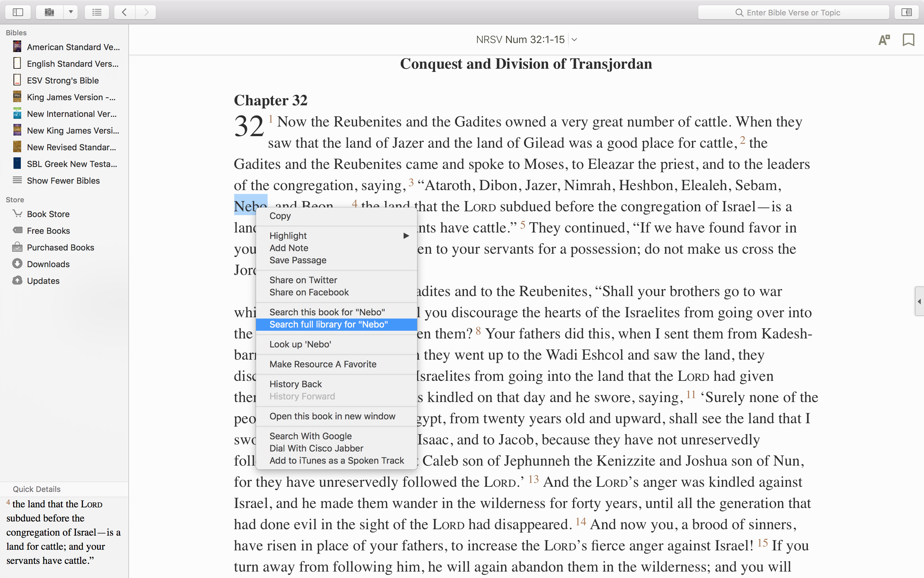Go back with the left chevron

124,12
